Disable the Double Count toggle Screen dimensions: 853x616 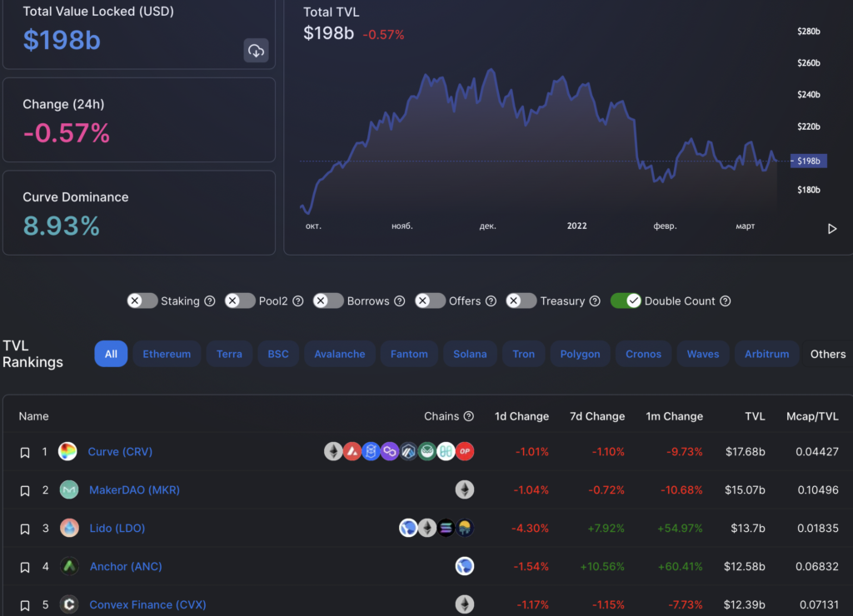click(x=626, y=301)
